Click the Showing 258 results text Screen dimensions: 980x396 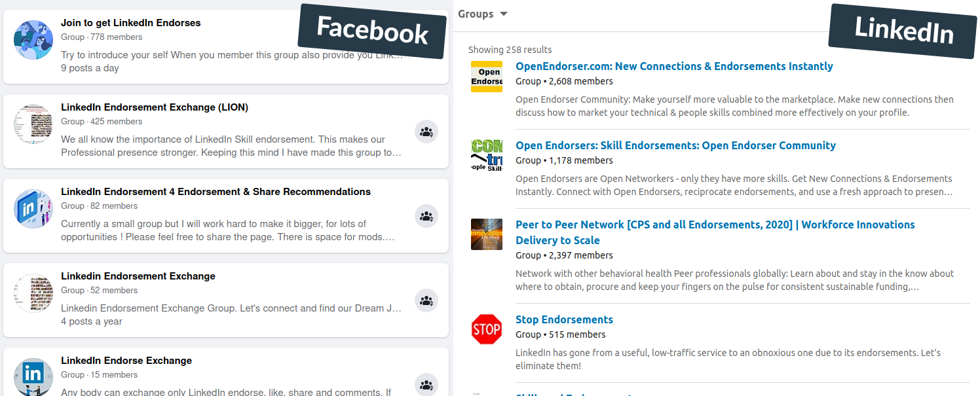click(510, 50)
